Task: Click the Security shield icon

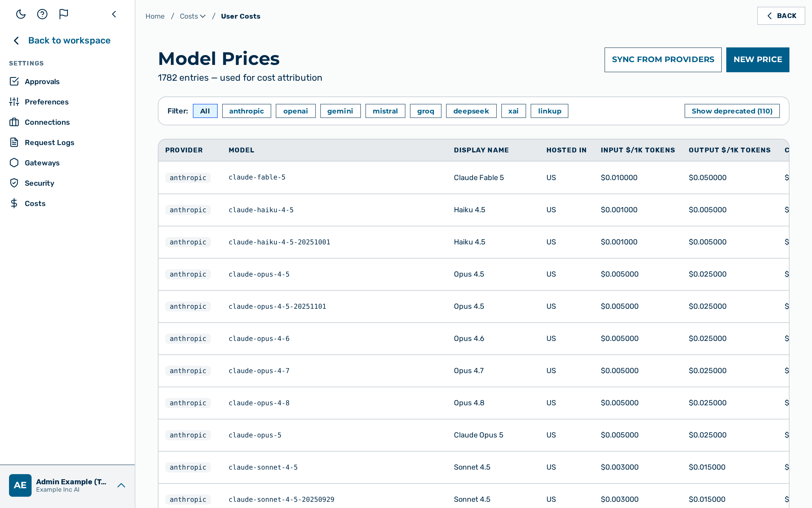Action: (14, 183)
